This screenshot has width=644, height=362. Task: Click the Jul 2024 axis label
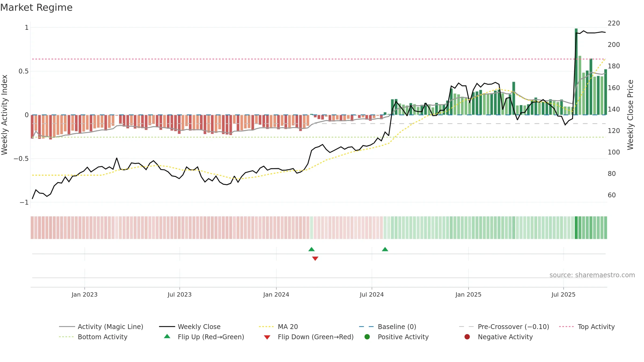coord(372,295)
